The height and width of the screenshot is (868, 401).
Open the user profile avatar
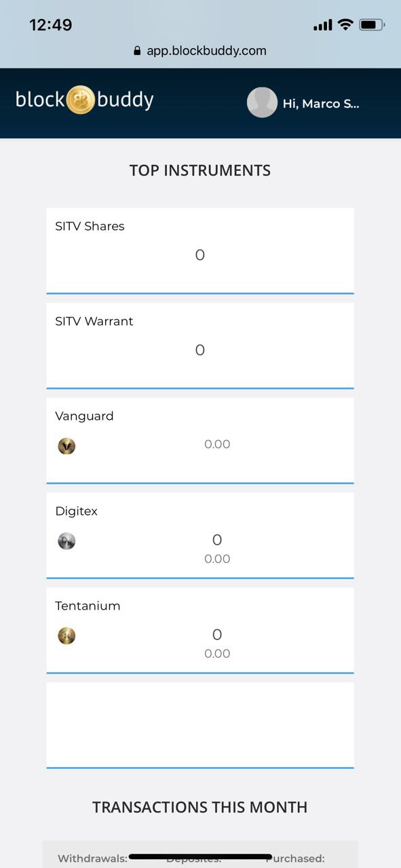(x=262, y=102)
